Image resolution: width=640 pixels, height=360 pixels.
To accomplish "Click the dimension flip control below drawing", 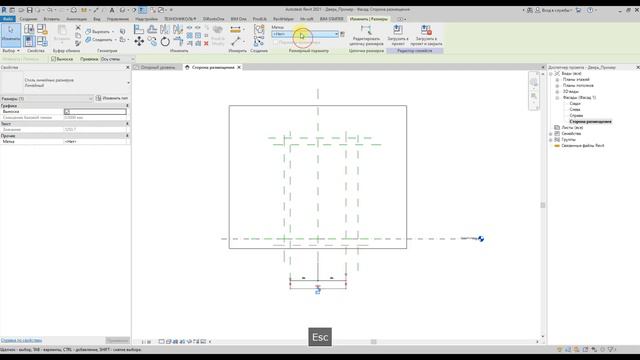I will pos(318,291).
